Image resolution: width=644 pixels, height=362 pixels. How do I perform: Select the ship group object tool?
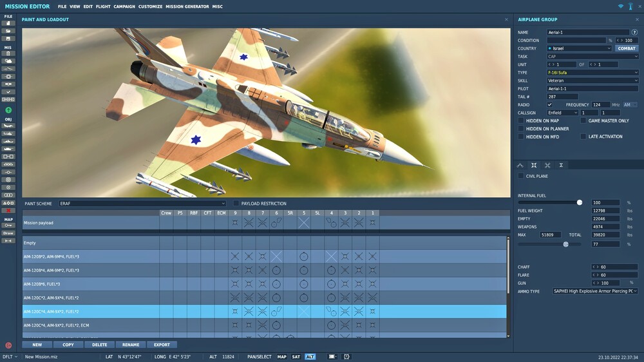coord(8,141)
